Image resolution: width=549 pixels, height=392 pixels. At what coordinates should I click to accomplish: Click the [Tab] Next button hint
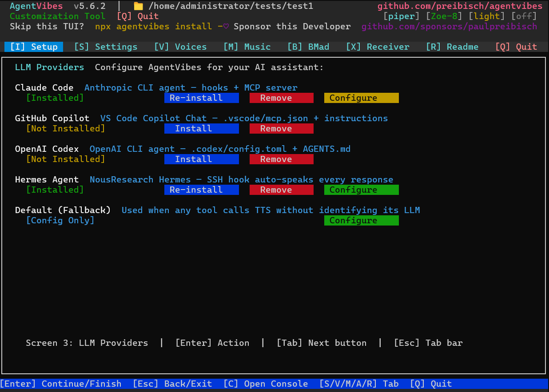click(x=322, y=343)
